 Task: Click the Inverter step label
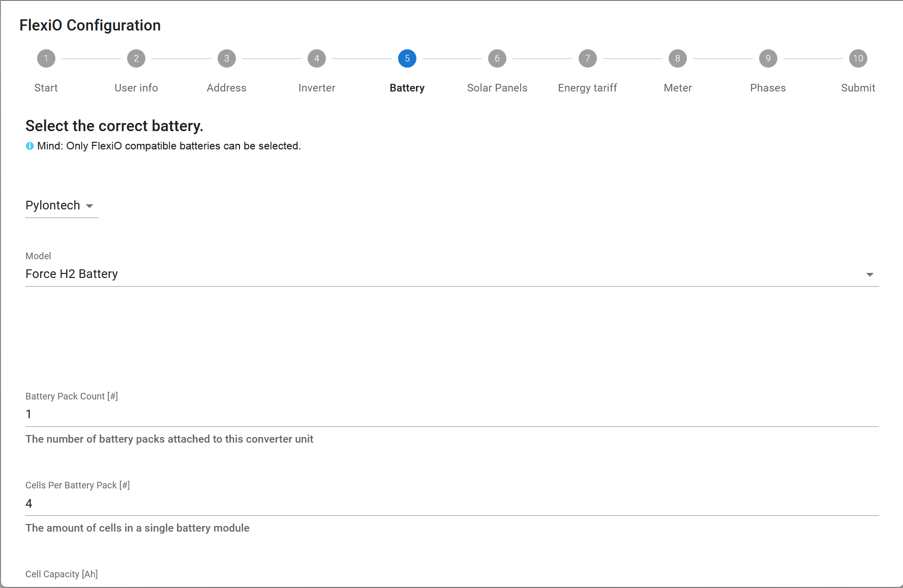[316, 88]
